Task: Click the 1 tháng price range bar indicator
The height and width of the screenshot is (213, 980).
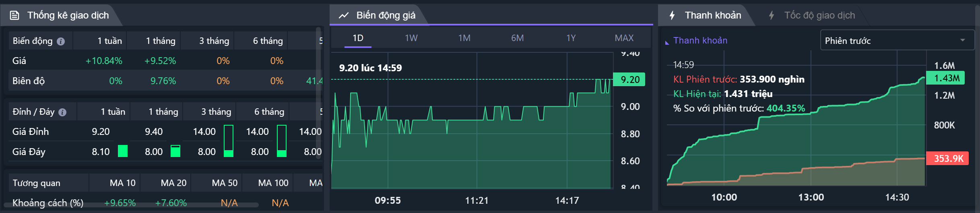Action: coord(175,151)
